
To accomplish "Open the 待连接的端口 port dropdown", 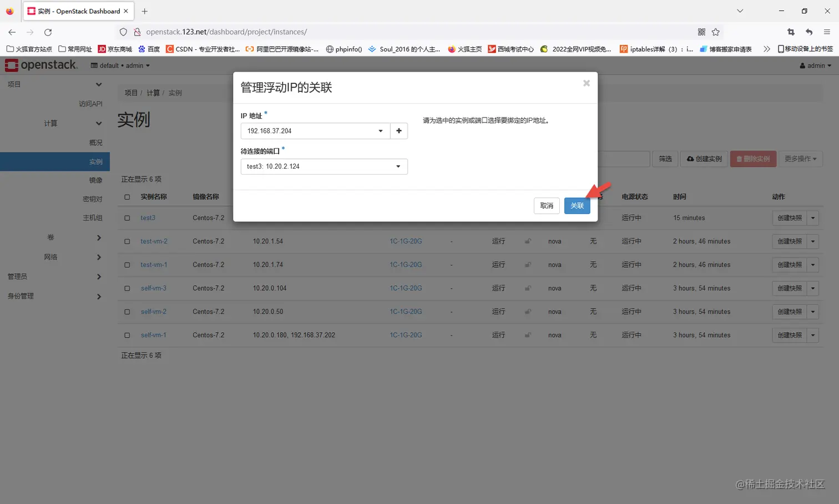I will pyautogui.click(x=324, y=166).
